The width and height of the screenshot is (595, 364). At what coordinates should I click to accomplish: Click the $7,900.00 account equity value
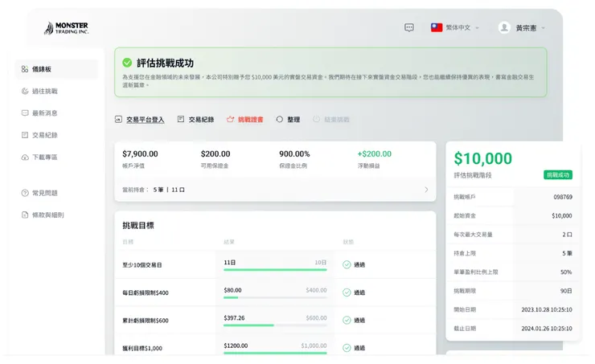pyautogui.click(x=140, y=154)
